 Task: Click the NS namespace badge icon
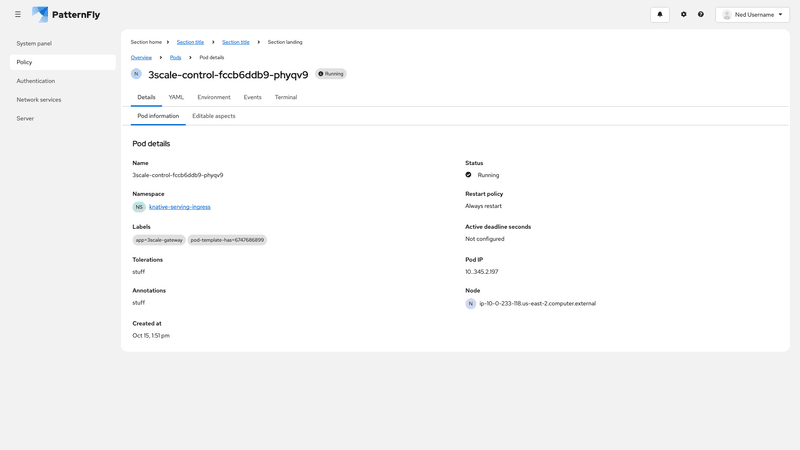point(139,207)
